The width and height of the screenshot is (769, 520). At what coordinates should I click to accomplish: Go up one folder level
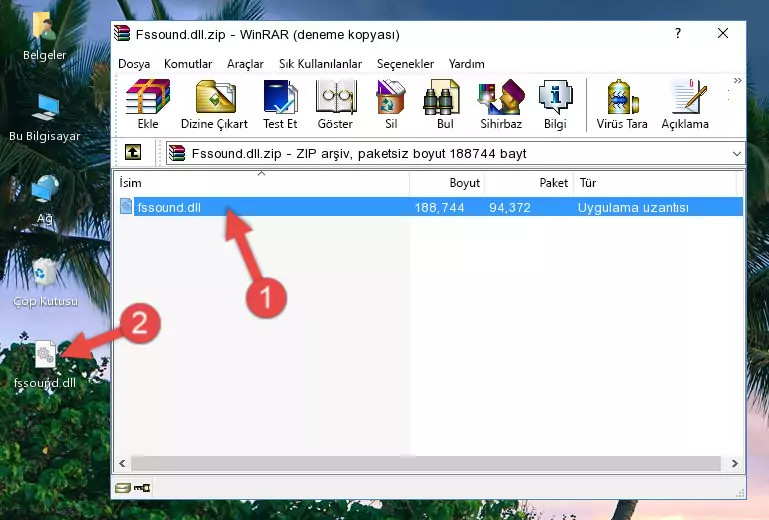(133, 153)
